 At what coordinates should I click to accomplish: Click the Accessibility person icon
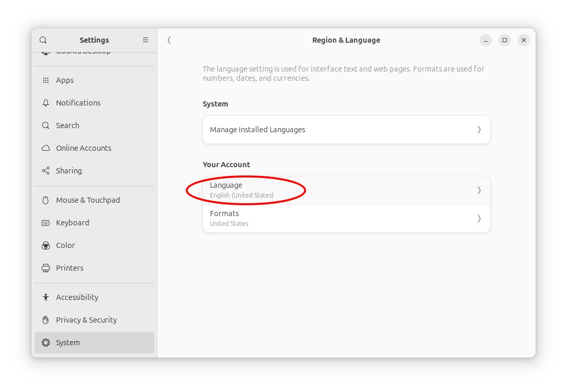[46, 297]
